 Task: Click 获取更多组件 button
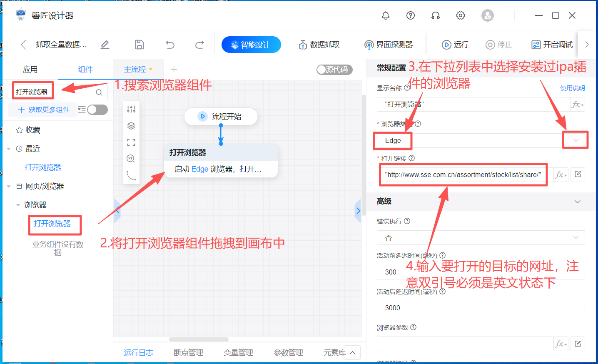[43, 110]
